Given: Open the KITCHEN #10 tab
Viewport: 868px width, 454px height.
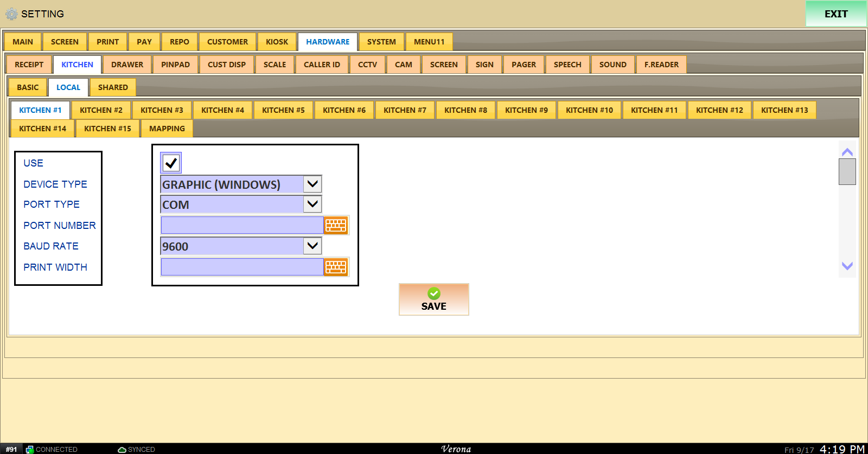Looking at the screenshot, I should [589, 110].
